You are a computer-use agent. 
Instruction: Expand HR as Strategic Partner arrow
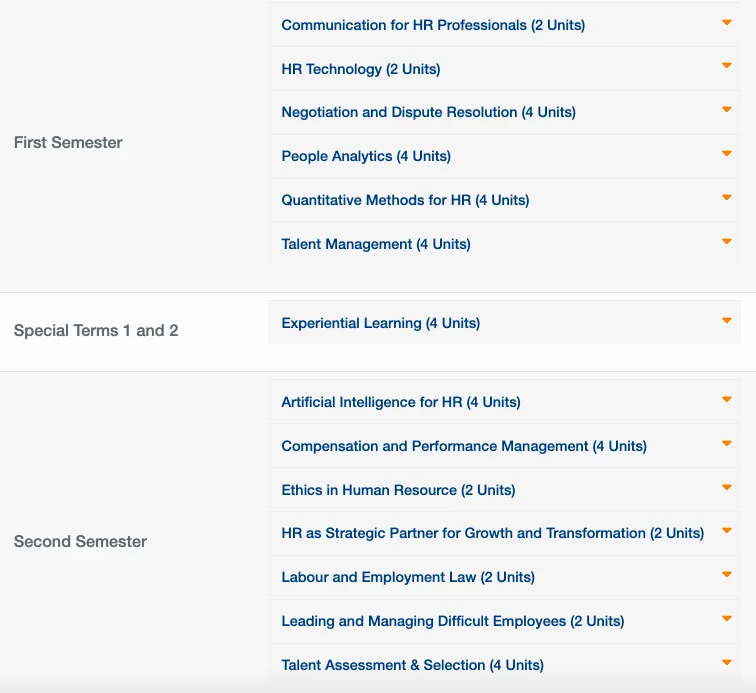pyautogui.click(x=727, y=531)
